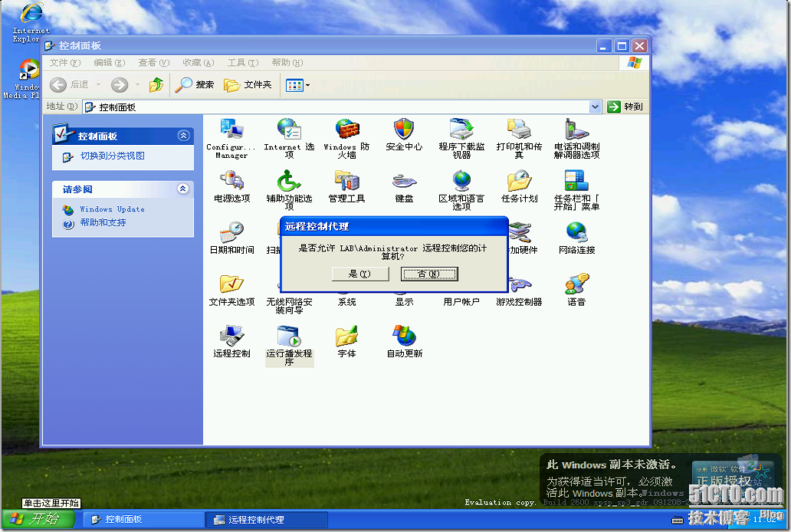The height and width of the screenshot is (532, 791).
Task: Open Fonts (字体) icon
Action: coord(346,342)
